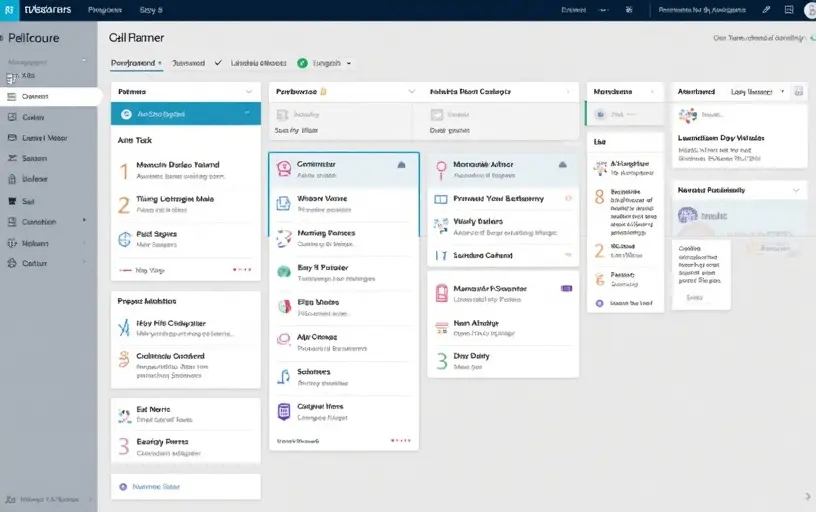The width and height of the screenshot is (816, 512).
Task: Select 'Ooreen' in the sidebar
Action: [51, 96]
